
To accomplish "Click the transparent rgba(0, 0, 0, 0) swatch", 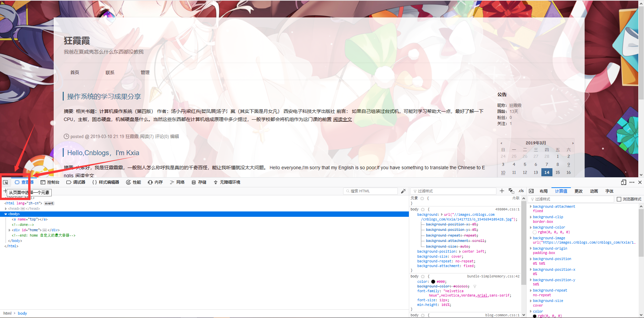I will [x=535, y=232].
